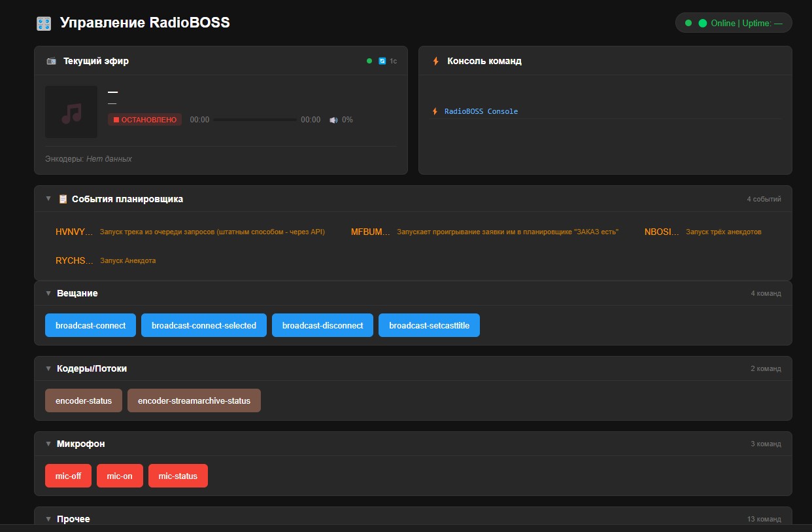The image size is (812, 532).
Task: Click the ОСТАНОВЛЕНО playback status badge
Action: click(x=144, y=120)
